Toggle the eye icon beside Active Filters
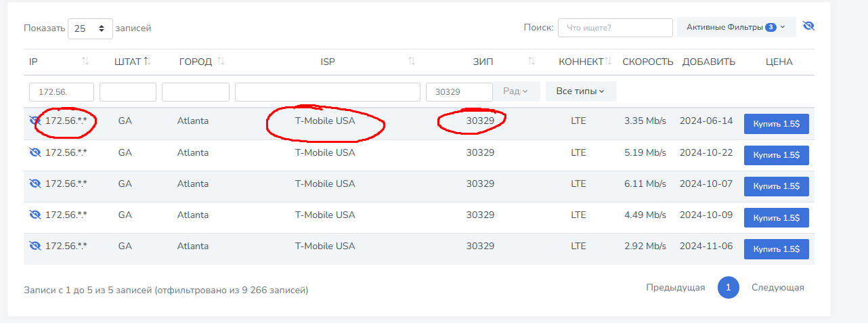868x323 pixels. click(808, 26)
